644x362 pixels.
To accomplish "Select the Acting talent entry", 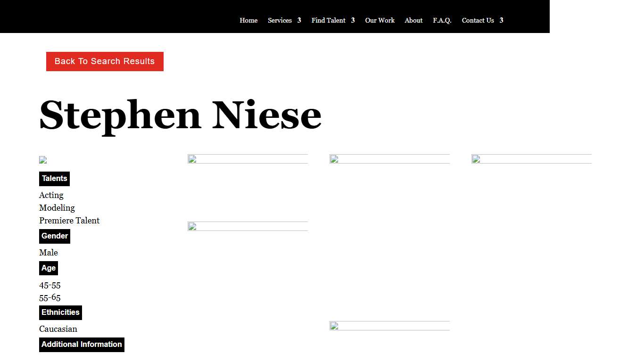I will (x=51, y=195).
